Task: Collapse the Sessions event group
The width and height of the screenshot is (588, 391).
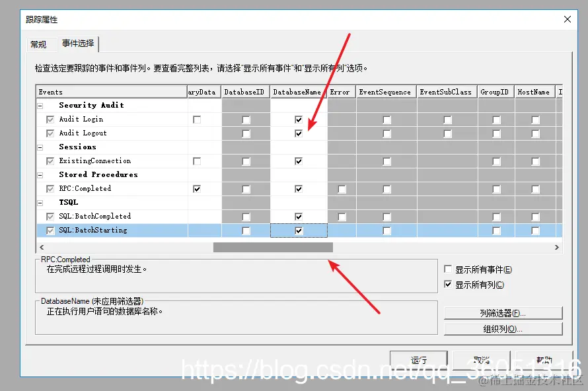Action: 41,147
